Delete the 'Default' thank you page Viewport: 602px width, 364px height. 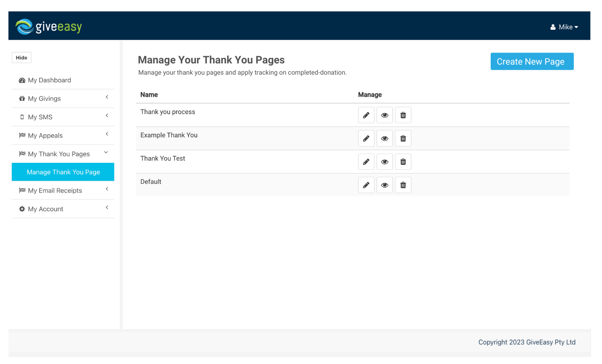click(x=403, y=185)
